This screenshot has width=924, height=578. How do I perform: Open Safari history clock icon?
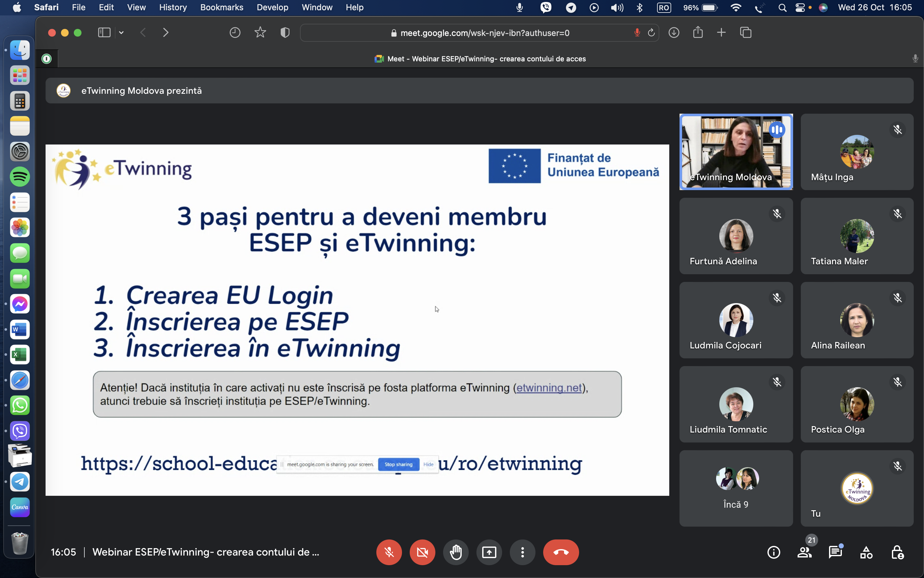[235, 32]
